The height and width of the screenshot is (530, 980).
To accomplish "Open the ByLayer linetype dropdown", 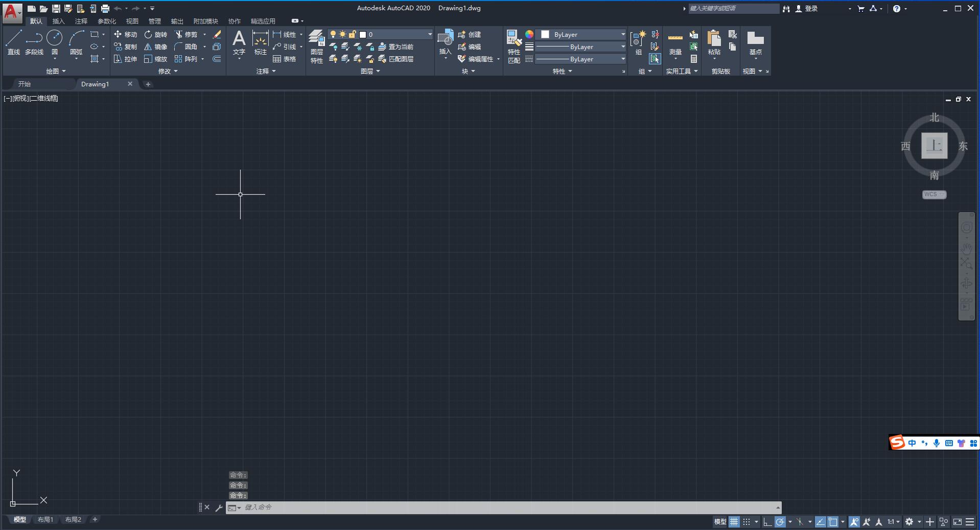I will pyautogui.click(x=580, y=59).
